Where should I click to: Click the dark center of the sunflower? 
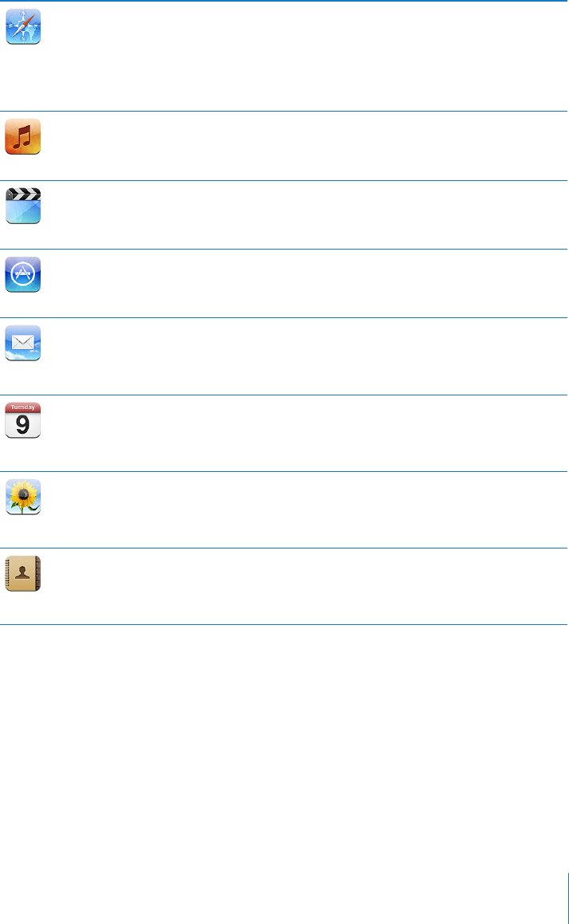coord(23,493)
